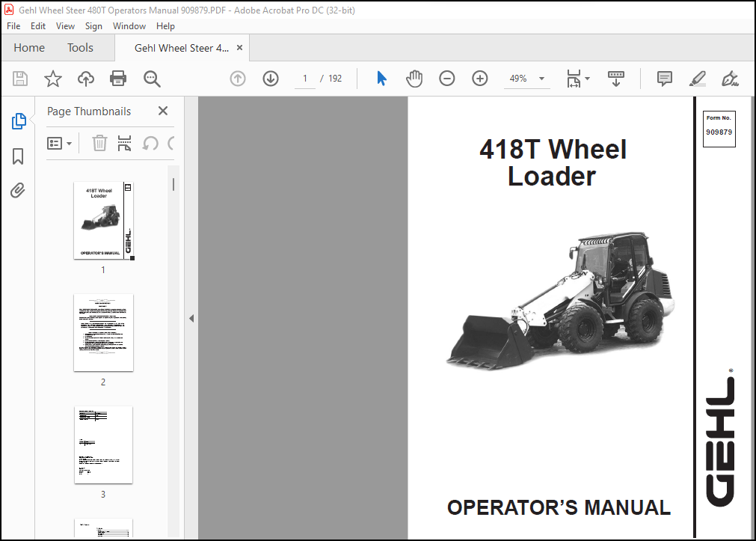Click the Form No. 909879 box
This screenshot has height=541, width=756.
coord(719,129)
